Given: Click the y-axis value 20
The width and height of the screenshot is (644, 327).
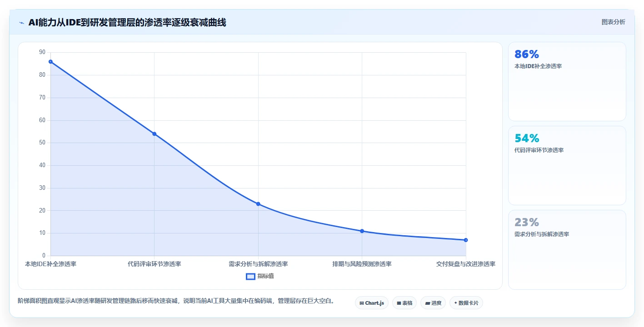Looking at the screenshot, I should pyautogui.click(x=42, y=211).
